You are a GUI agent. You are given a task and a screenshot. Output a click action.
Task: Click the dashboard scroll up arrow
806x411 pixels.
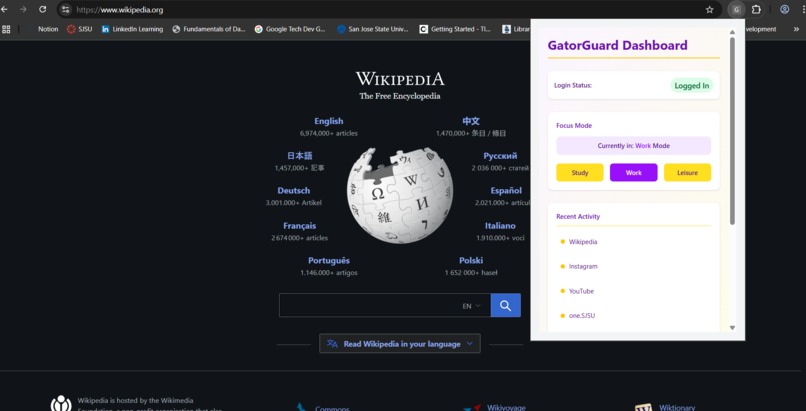(x=732, y=32)
